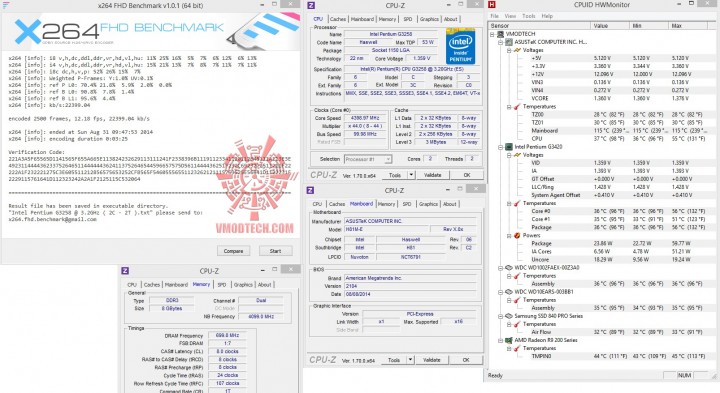Open the Caches tab in top CPU-Z window
Screen dimensions: 720x393
(x=338, y=19)
